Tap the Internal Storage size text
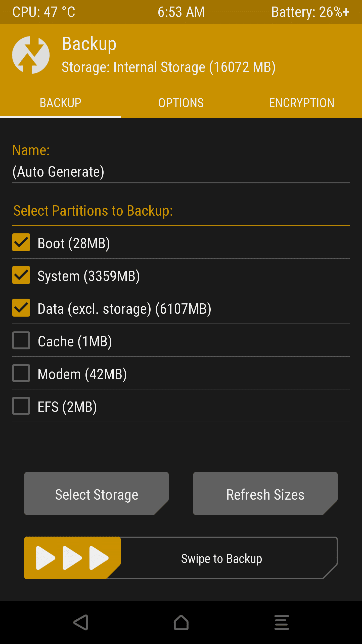Viewport: 362px width, 644px height. (169, 67)
